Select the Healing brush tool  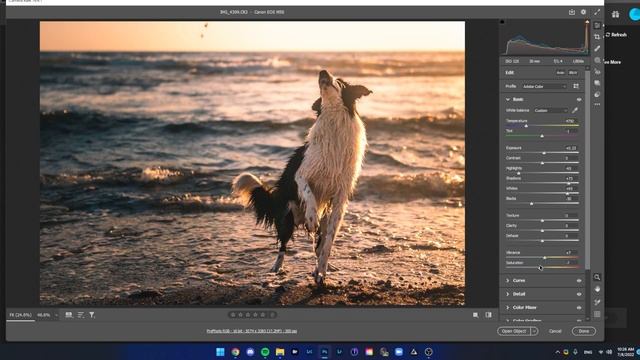click(597, 49)
